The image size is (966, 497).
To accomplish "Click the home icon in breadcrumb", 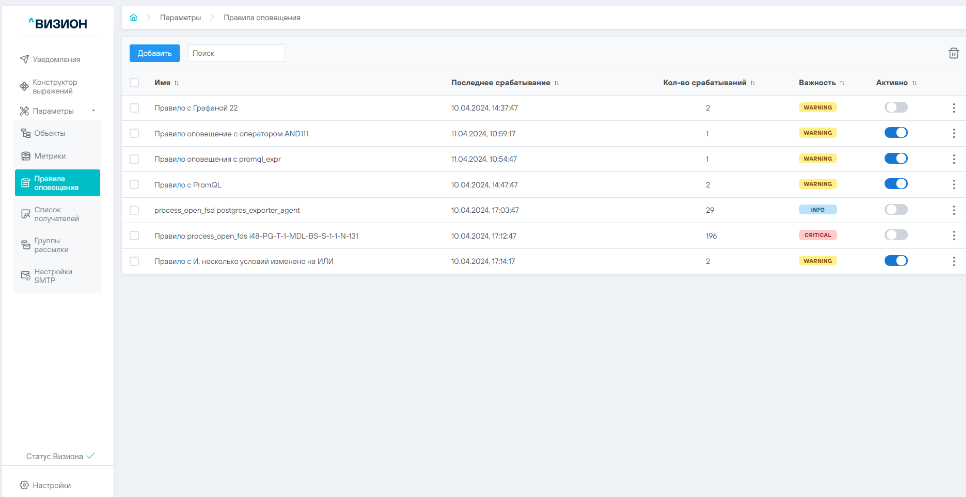I will 134,18.
